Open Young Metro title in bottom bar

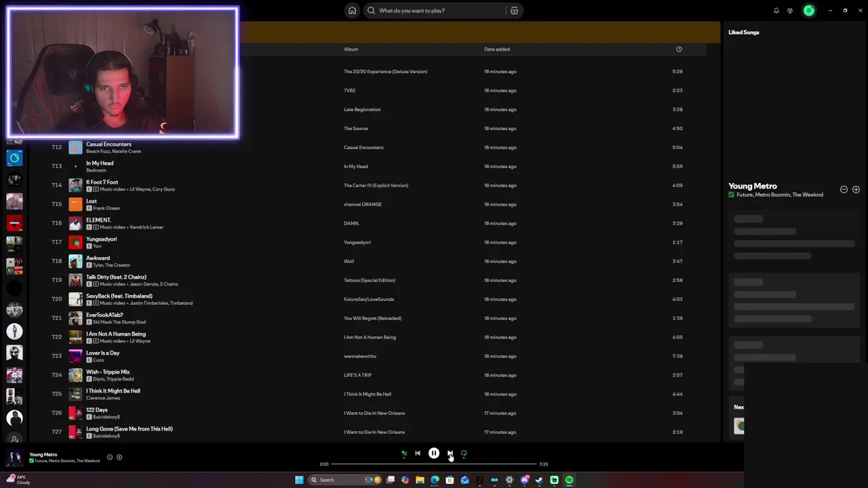43,455
